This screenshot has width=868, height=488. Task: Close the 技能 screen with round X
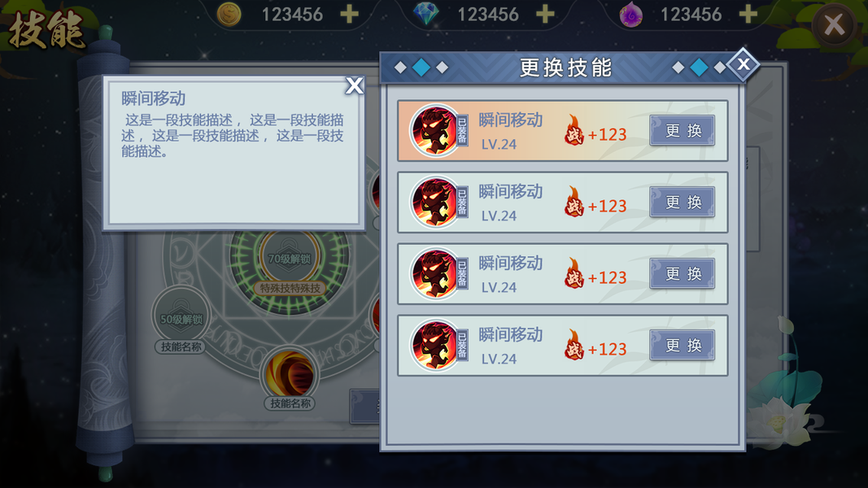834,25
